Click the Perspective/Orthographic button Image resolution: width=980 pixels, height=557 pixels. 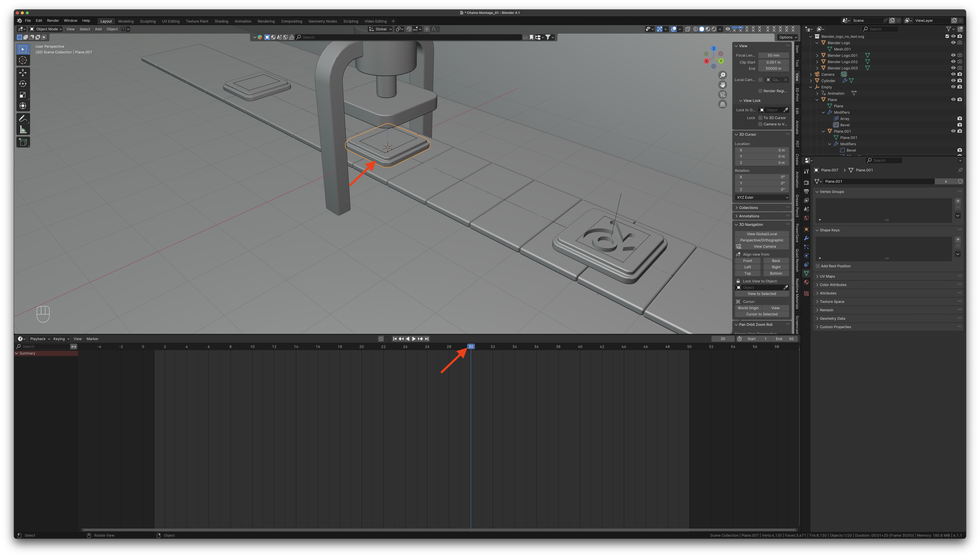pyautogui.click(x=762, y=240)
